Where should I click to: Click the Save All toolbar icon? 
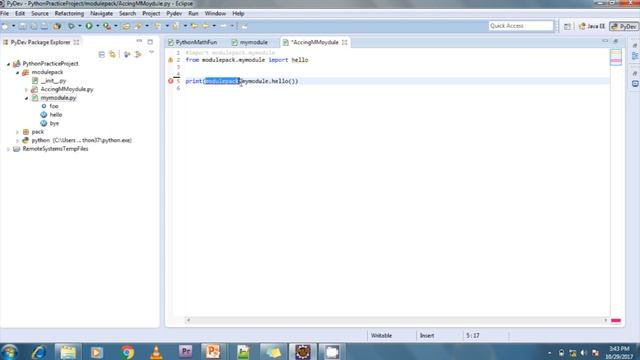33,26
